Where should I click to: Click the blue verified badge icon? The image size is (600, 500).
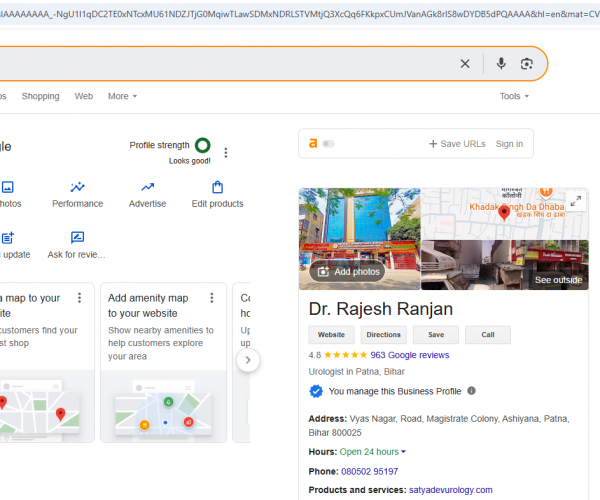point(316,391)
